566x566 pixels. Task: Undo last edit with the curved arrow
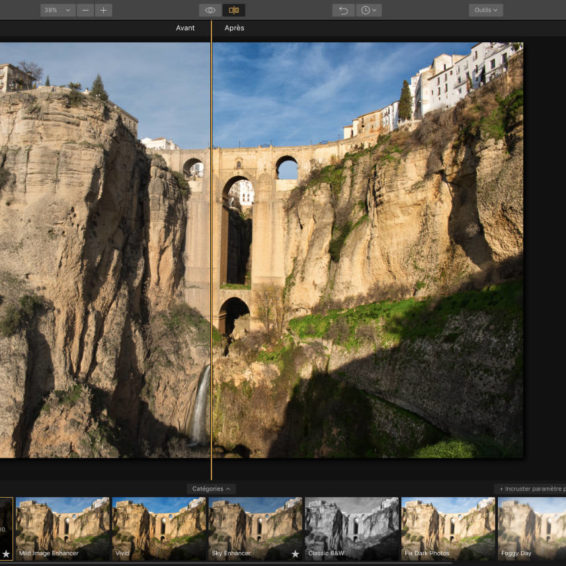coord(343,10)
